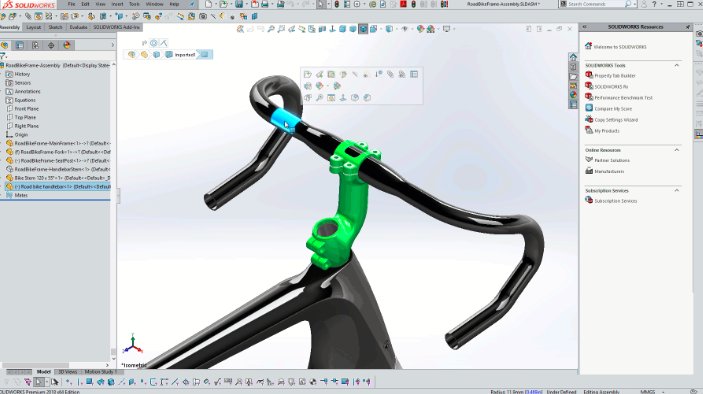Click the Snapshot camera icon in assembly toolbar
The image size is (703, 394).
[x=203, y=17]
